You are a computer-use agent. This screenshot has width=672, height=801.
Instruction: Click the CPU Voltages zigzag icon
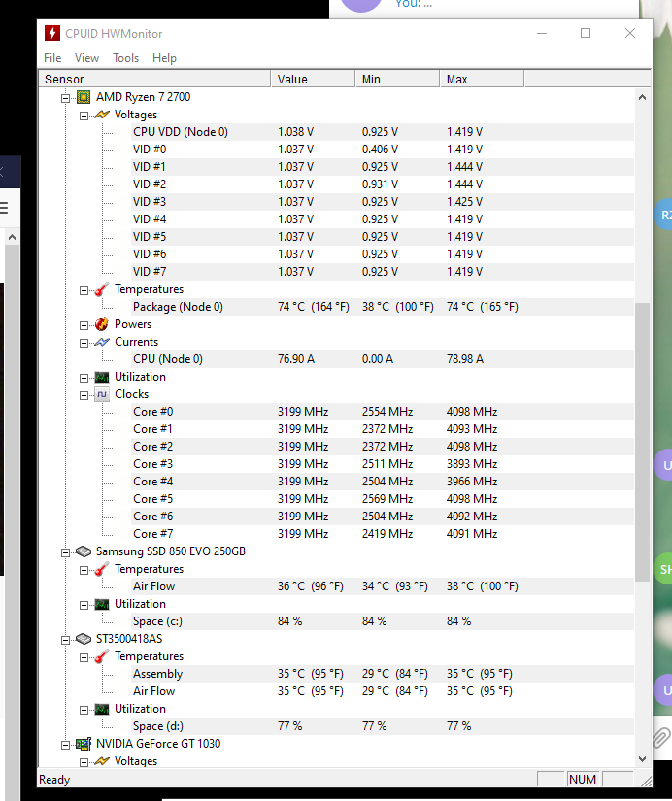102,115
